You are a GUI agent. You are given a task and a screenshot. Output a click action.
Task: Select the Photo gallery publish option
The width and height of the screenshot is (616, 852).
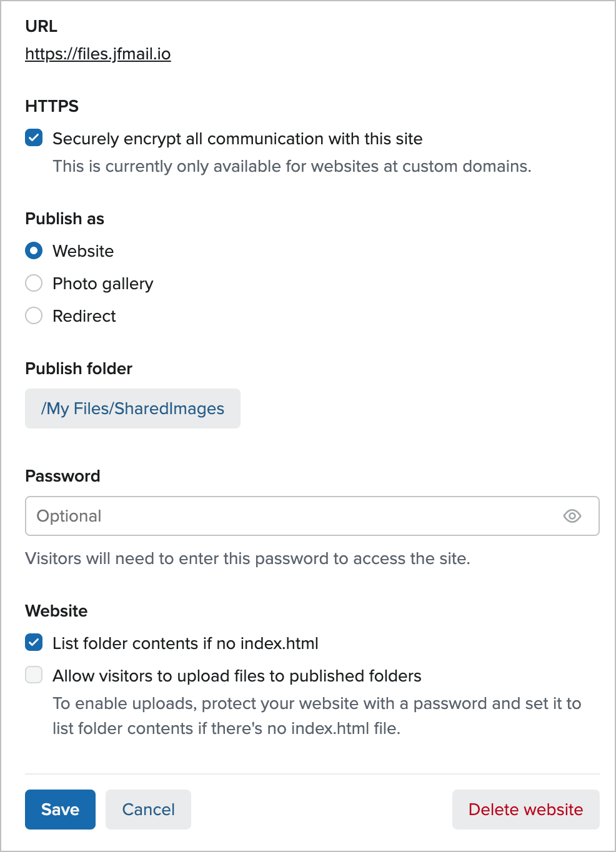pyautogui.click(x=34, y=283)
